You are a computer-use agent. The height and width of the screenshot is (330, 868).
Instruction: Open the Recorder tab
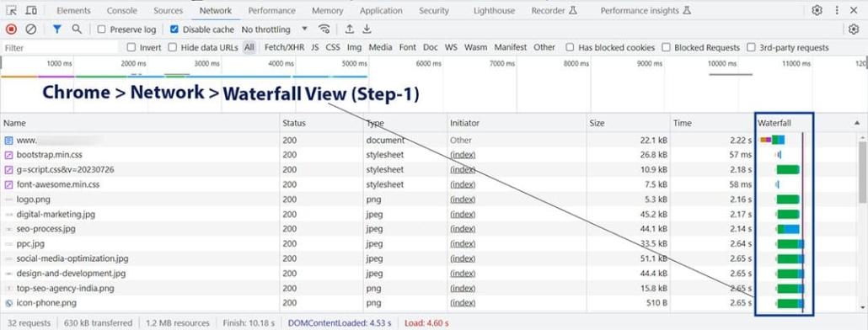(x=555, y=10)
